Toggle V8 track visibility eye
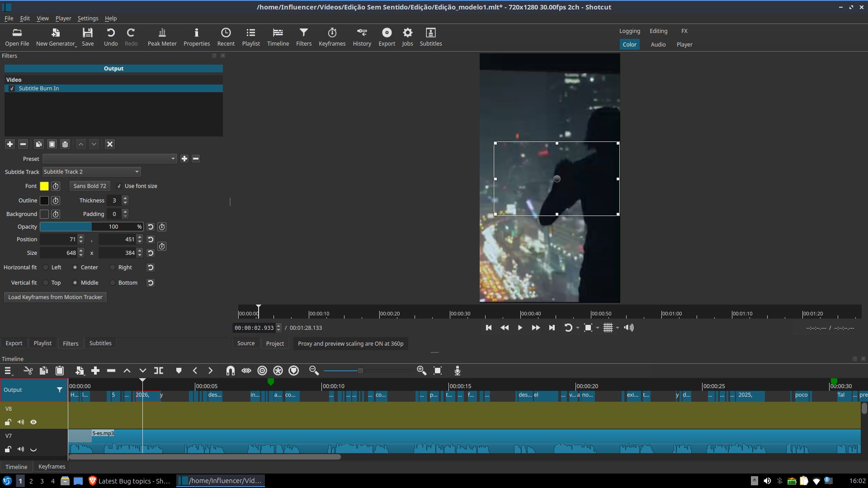Image resolution: width=868 pixels, height=488 pixels. click(33, 422)
